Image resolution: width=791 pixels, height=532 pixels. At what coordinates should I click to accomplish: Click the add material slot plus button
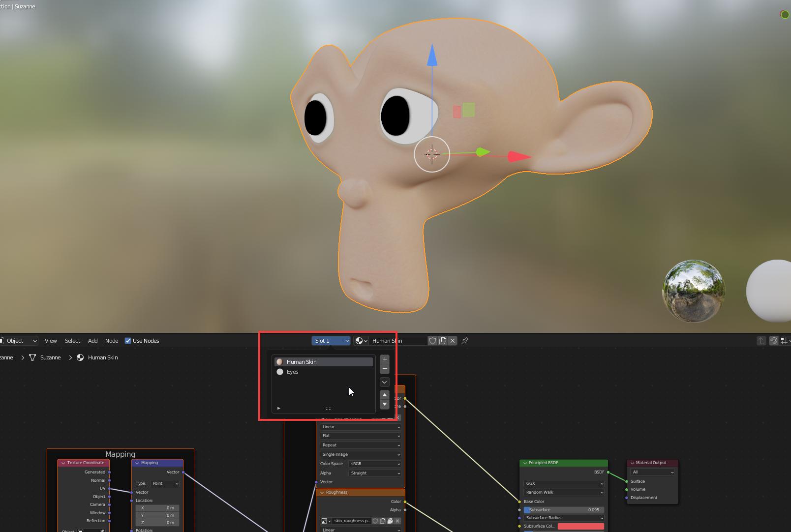(385, 359)
